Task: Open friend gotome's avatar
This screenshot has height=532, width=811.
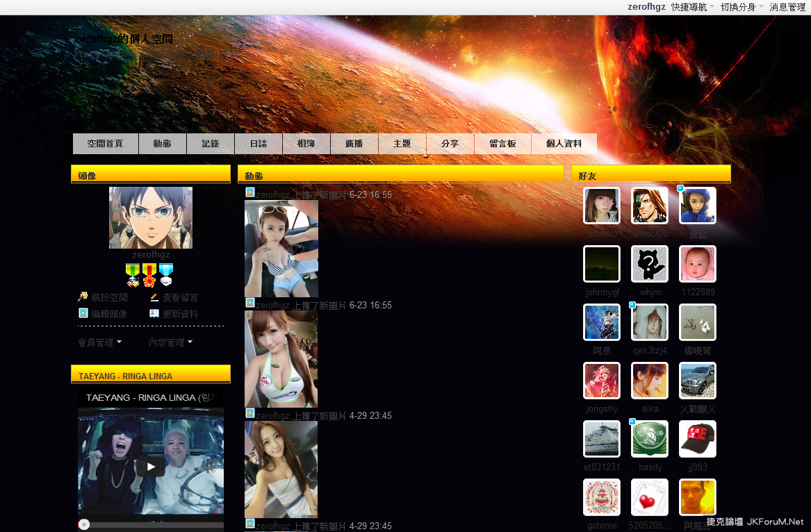Action: pos(602,497)
